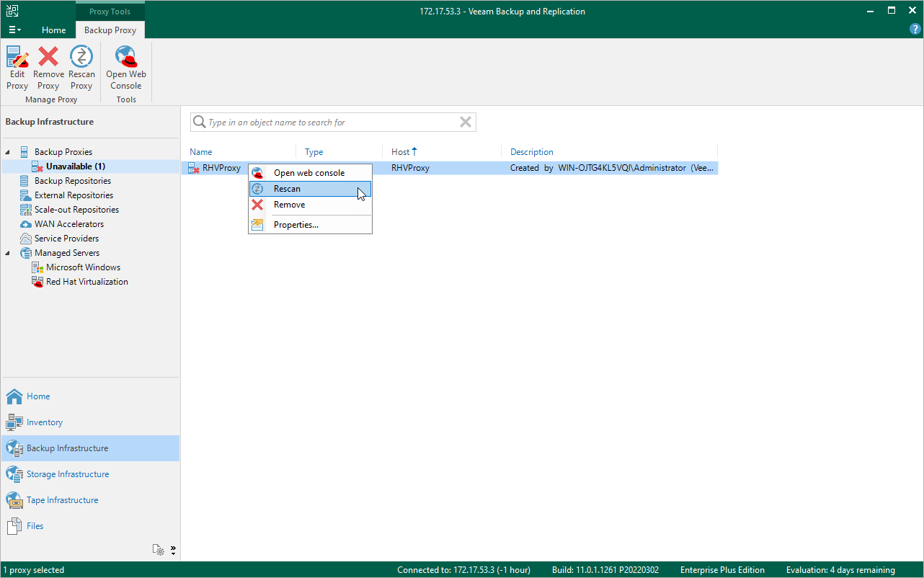Screen dimensions: 924x578
Task: Click the Service Providers tree icon
Action: tap(25, 239)
